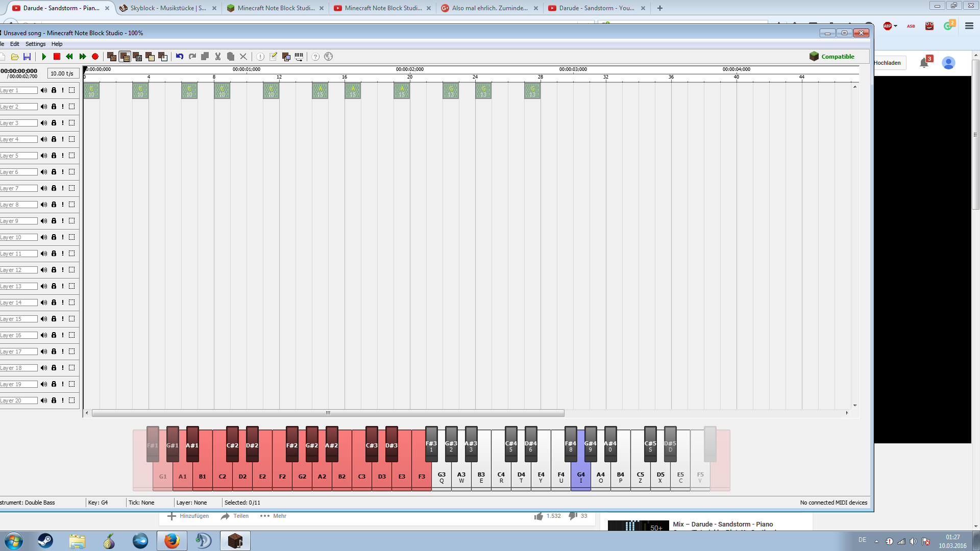Expand hidden system tray icons
Screen dimensions: 980x551
876,541
